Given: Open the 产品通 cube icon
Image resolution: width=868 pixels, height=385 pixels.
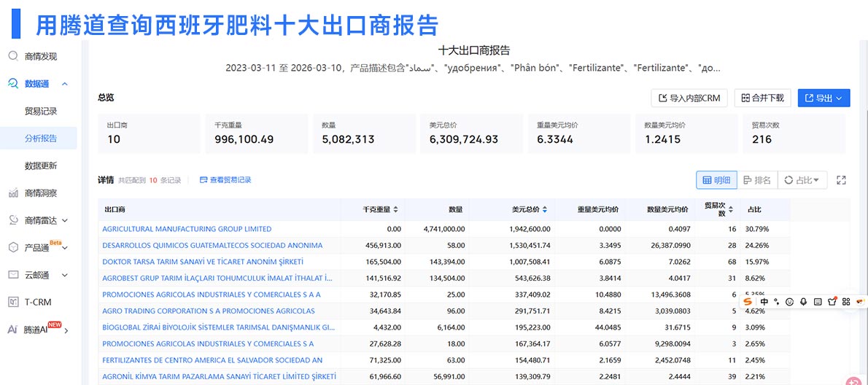Looking at the screenshot, I should [13, 247].
